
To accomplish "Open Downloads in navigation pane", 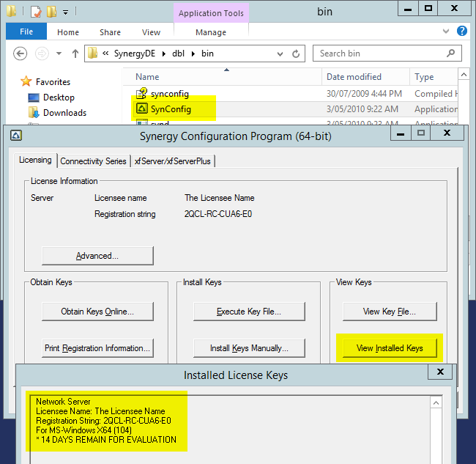I will click(x=64, y=113).
